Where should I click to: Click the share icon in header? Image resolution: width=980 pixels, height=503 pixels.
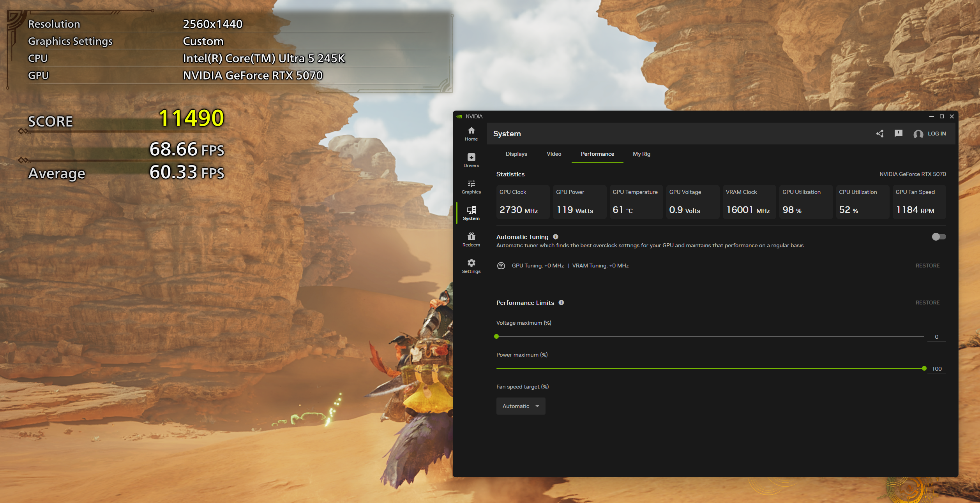(880, 134)
